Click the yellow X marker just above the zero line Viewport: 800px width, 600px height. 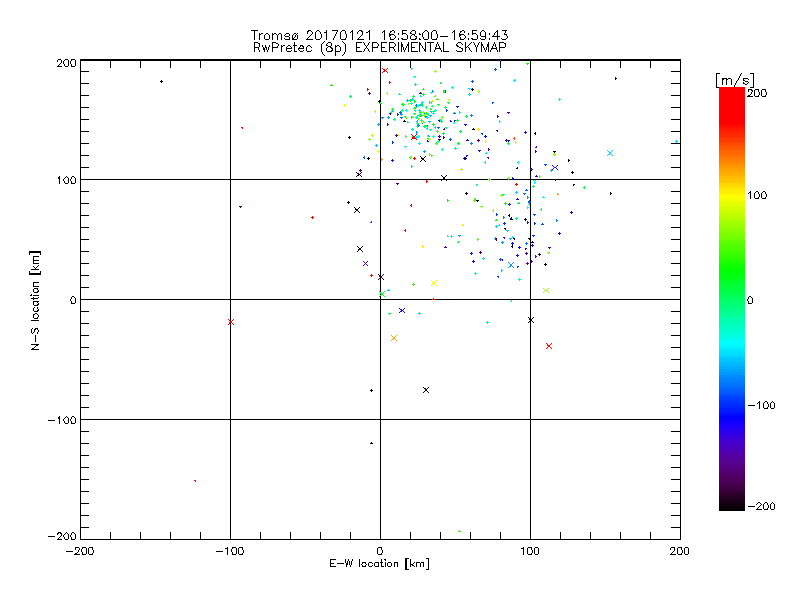pos(434,283)
